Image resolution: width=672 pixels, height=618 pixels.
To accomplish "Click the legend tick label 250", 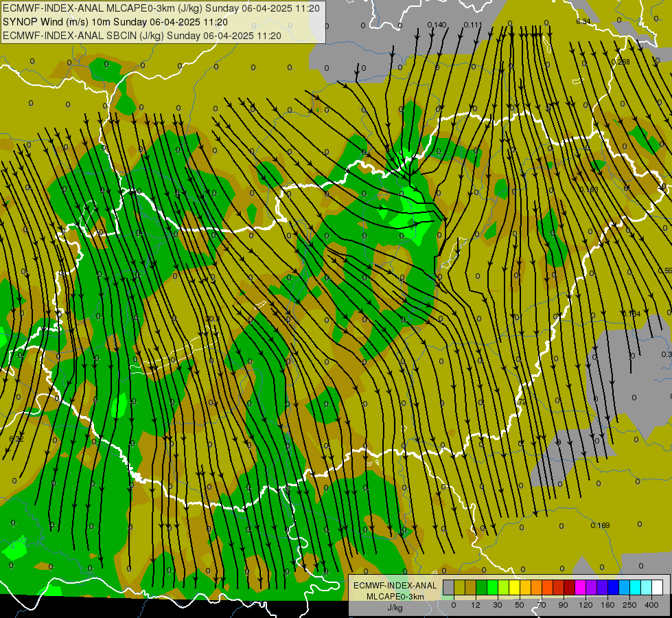I will pos(629,605).
